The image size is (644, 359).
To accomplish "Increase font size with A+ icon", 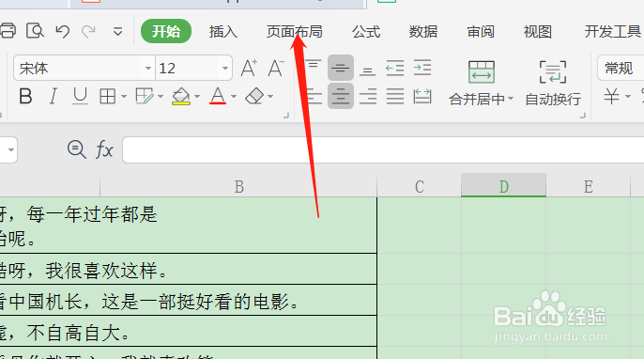I will [249, 68].
